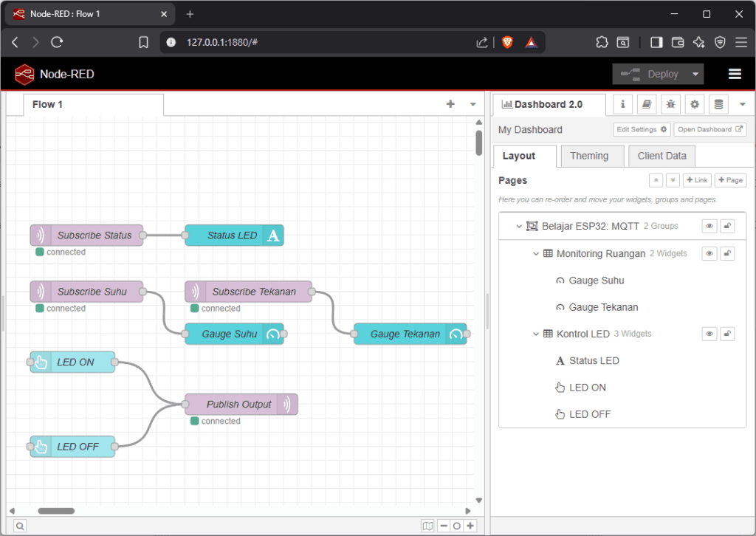Screen dimensions: 756x536
Task: Open browser extensions puzzle icon
Action: click(602, 42)
